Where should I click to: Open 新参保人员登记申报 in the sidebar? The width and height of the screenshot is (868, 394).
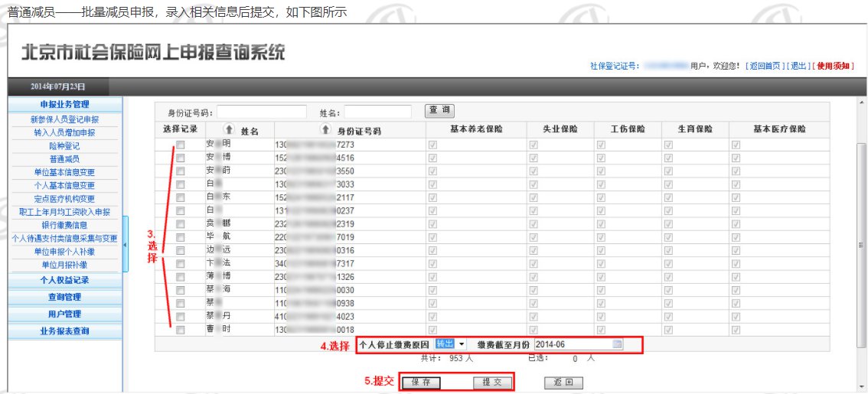(x=64, y=120)
